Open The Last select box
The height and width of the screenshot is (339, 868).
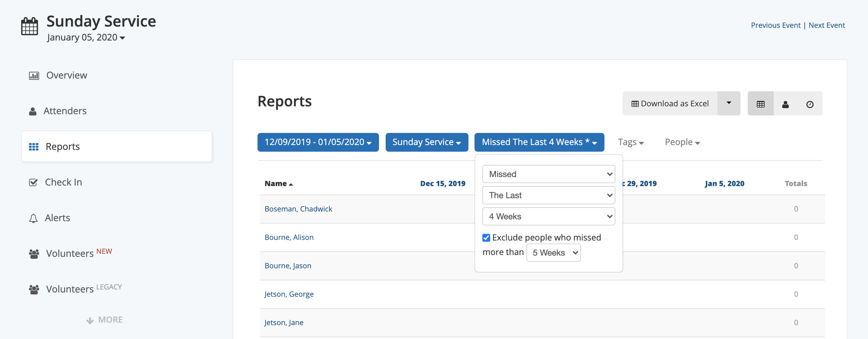549,195
